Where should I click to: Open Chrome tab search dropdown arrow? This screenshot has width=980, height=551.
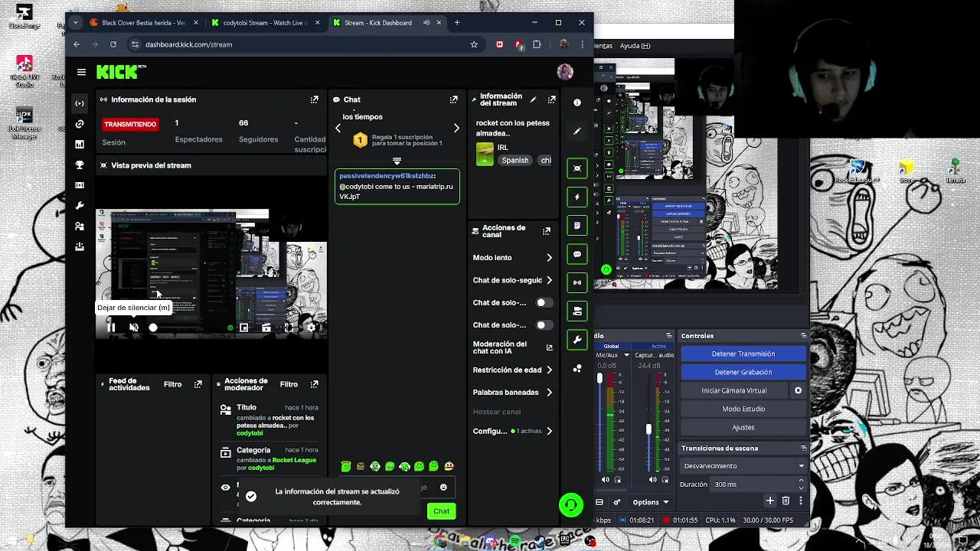pos(75,23)
